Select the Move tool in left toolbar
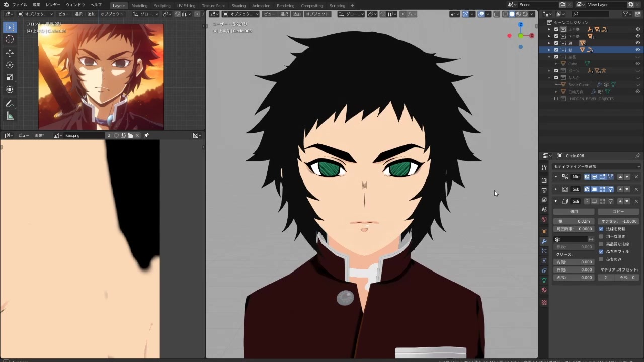The width and height of the screenshot is (644, 362). [10, 53]
